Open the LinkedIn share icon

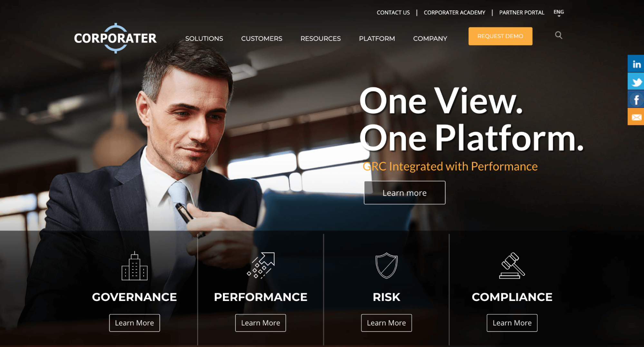(x=636, y=63)
